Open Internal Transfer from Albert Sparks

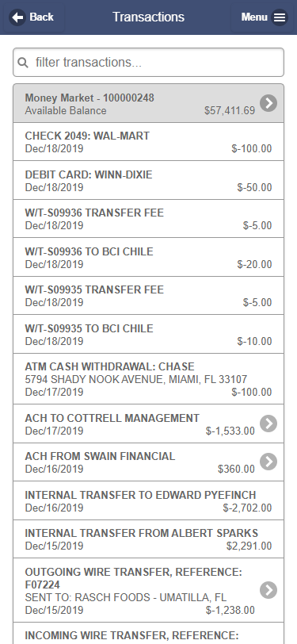pyautogui.click(x=149, y=539)
